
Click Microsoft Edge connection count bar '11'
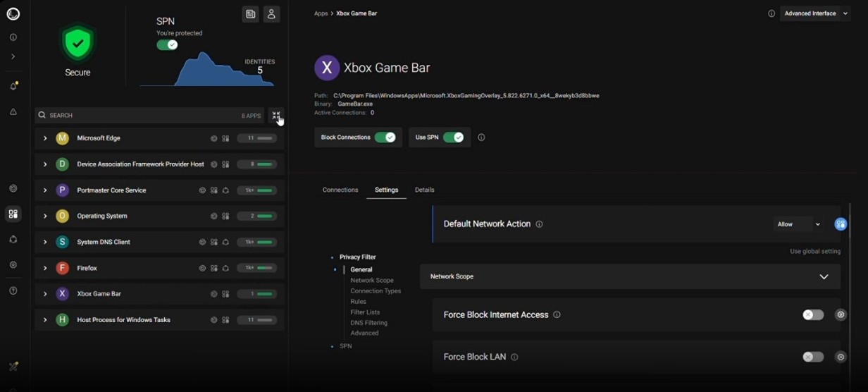(x=257, y=139)
